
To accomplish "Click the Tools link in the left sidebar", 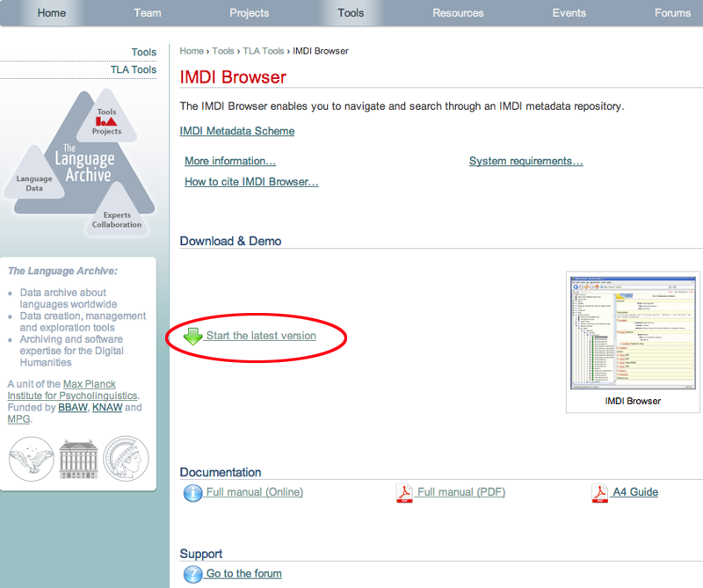I will click(x=144, y=53).
